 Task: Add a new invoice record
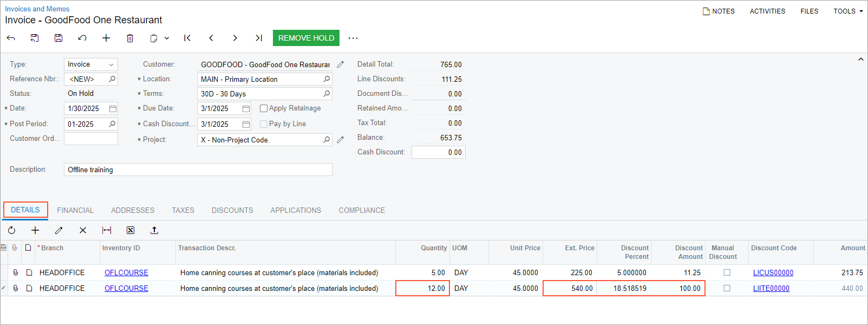click(x=106, y=38)
